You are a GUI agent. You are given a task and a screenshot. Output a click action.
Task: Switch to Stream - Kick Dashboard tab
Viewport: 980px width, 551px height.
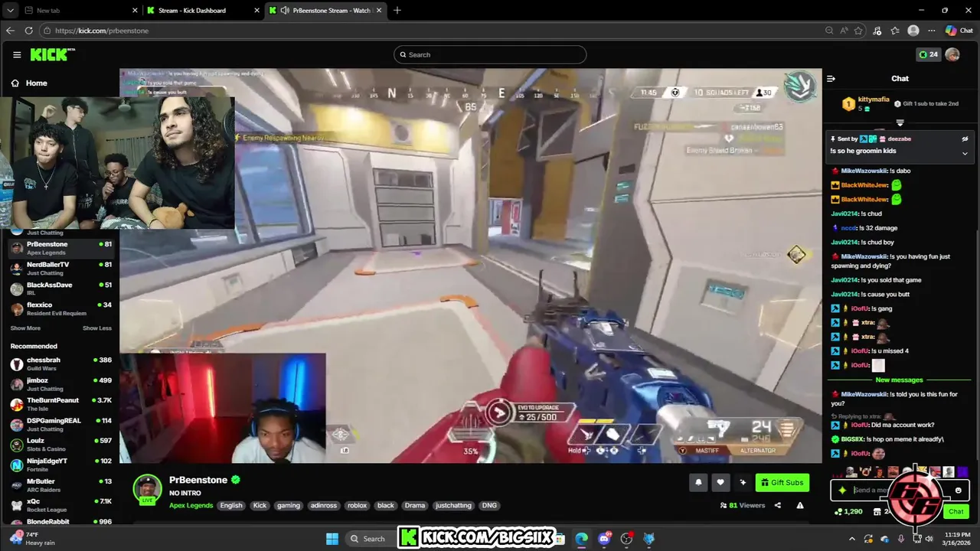click(203, 11)
